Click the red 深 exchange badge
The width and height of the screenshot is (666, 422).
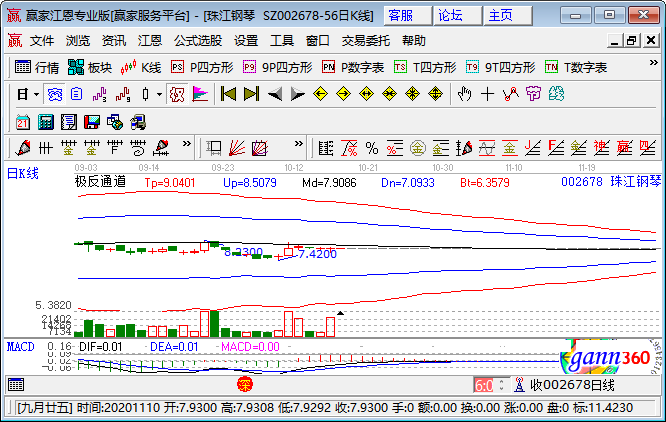point(245,385)
